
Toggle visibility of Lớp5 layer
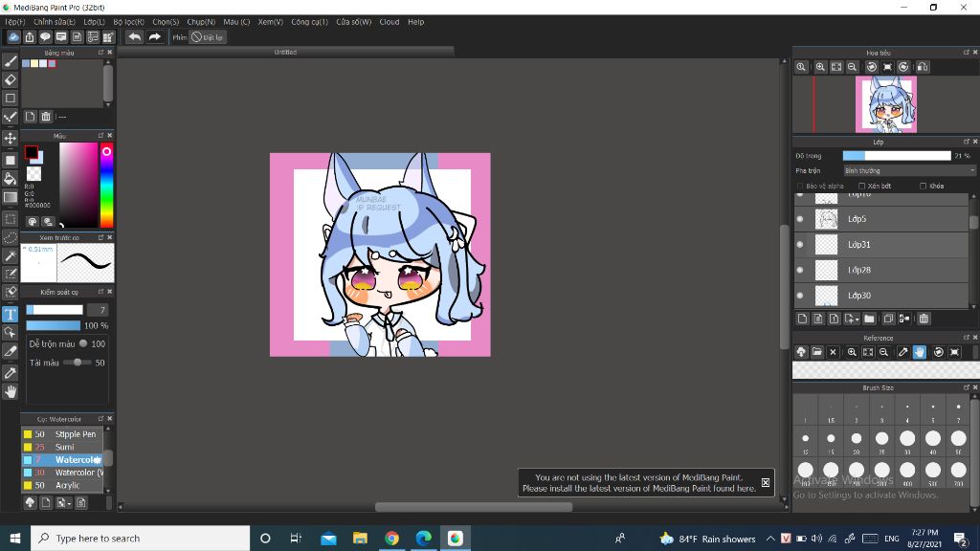pyautogui.click(x=800, y=219)
